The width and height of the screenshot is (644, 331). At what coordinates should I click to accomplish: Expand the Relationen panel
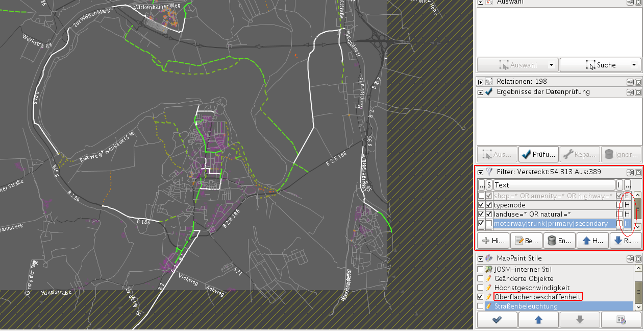pos(480,82)
